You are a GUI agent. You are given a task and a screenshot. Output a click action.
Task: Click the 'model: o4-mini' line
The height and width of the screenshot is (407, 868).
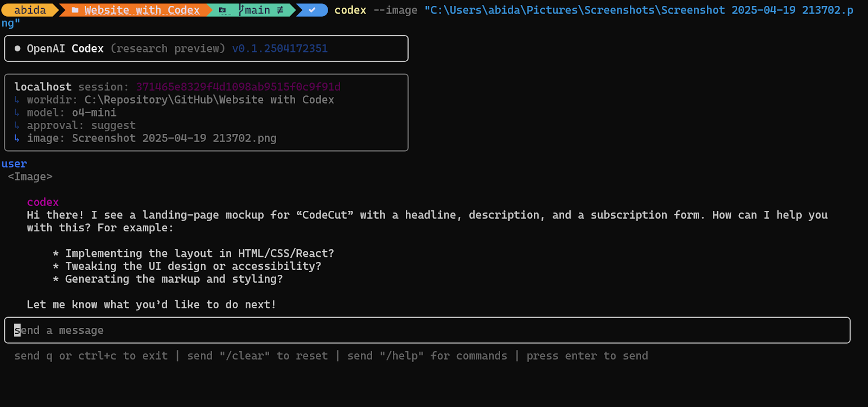(x=72, y=113)
